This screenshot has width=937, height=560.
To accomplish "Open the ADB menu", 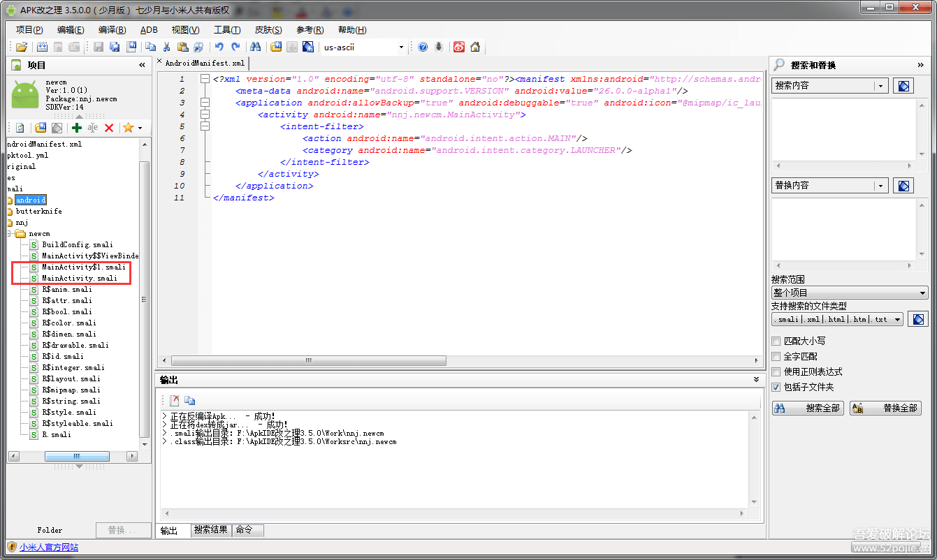I will [149, 29].
